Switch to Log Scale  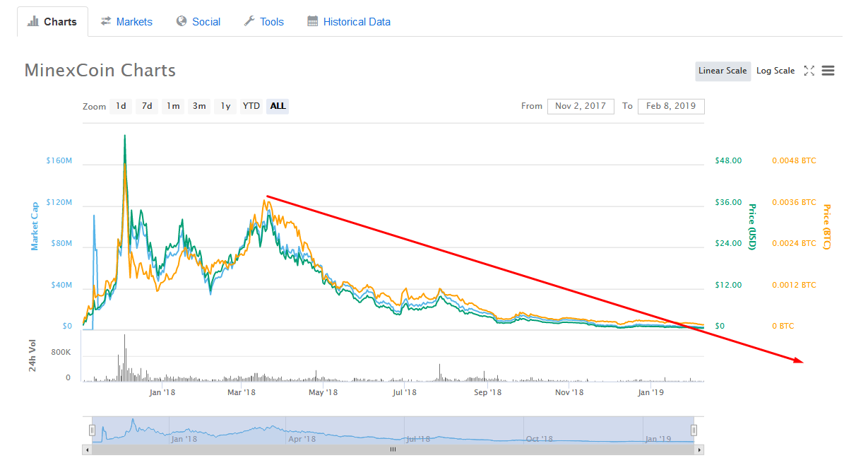coord(775,71)
